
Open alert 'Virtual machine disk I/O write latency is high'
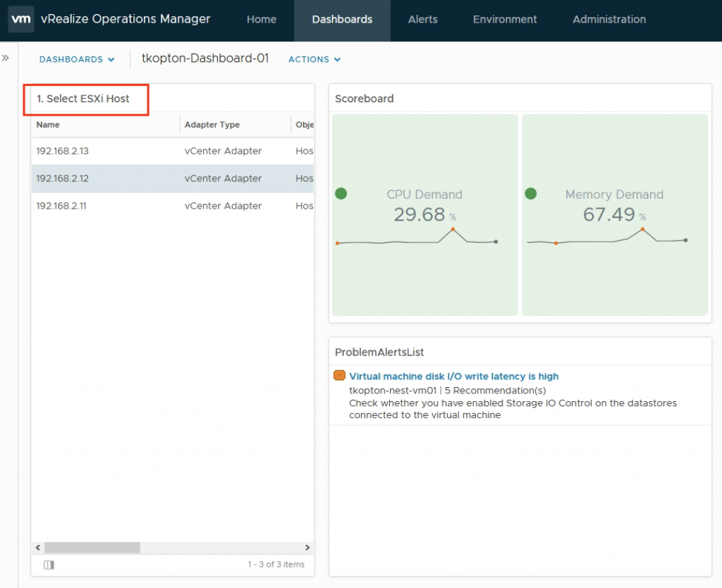point(453,376)
